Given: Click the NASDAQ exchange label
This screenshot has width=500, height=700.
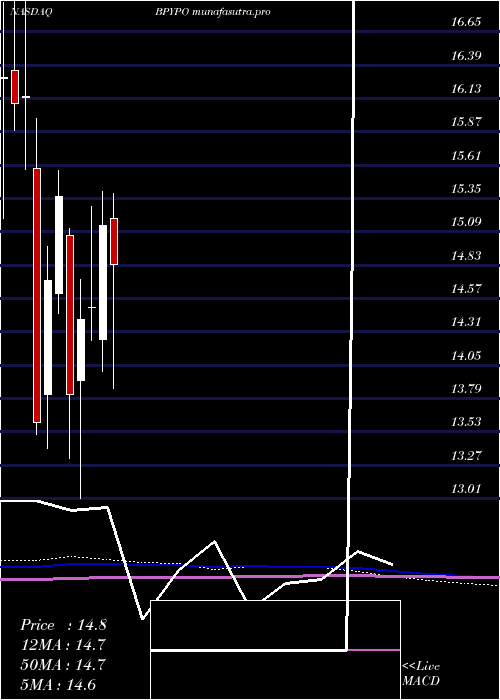Looking at the screenshot, I should [x=31, y=12].
